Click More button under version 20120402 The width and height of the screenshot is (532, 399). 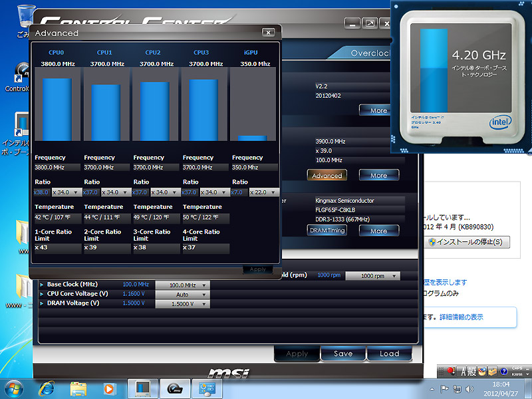point(374,110)
